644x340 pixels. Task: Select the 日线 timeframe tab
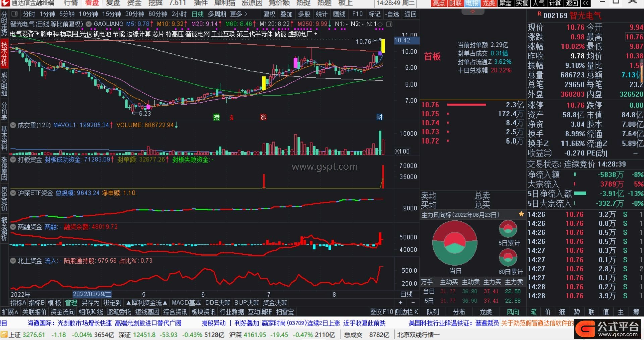tap(198, 14)
